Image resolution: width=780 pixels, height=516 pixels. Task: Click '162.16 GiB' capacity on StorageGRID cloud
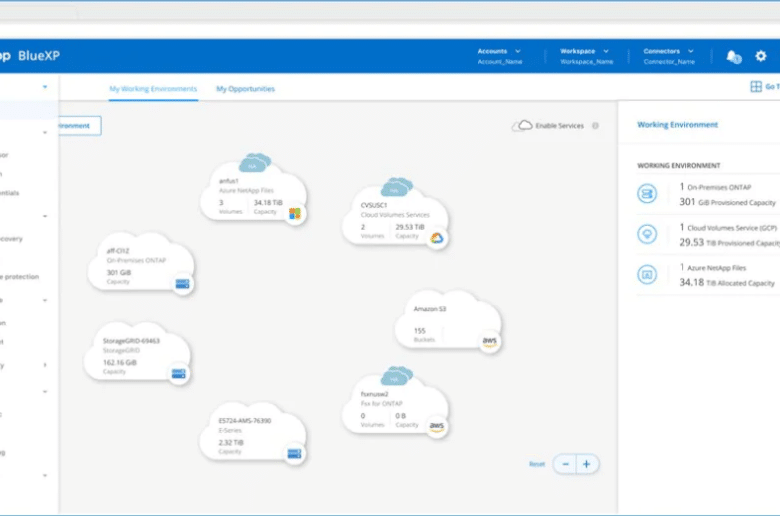coord(119,363)
